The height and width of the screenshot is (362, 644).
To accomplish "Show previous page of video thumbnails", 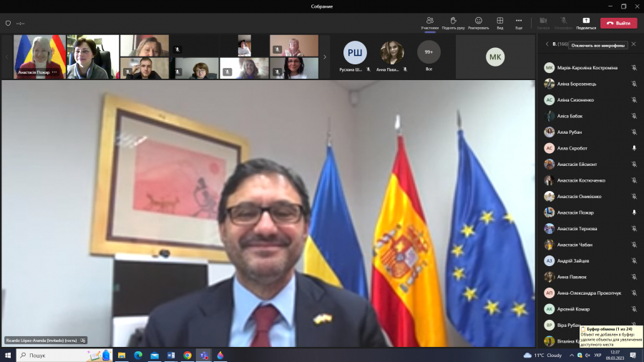I will tap(6, 57).
